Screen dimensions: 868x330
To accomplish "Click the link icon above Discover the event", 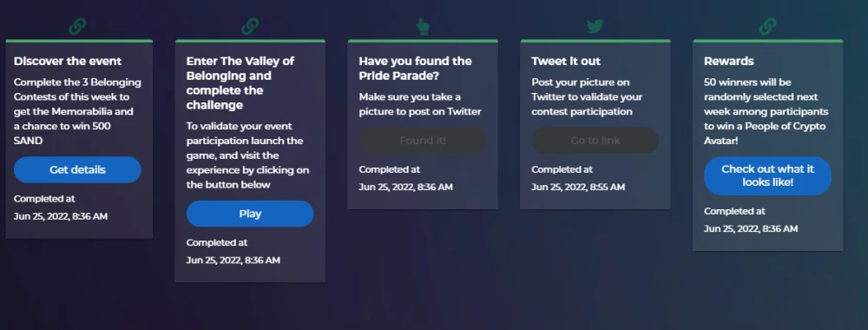I will (x=77, y=27).
